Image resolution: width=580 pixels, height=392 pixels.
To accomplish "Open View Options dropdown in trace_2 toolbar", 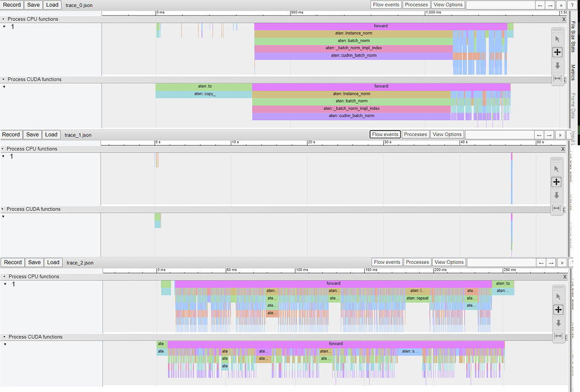I will [x=448, y=262].
